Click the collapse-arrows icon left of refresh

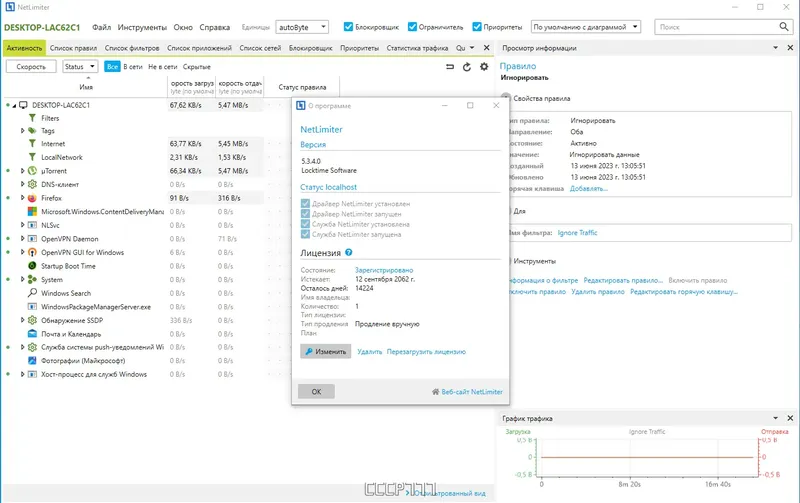(x=449, y=67)
